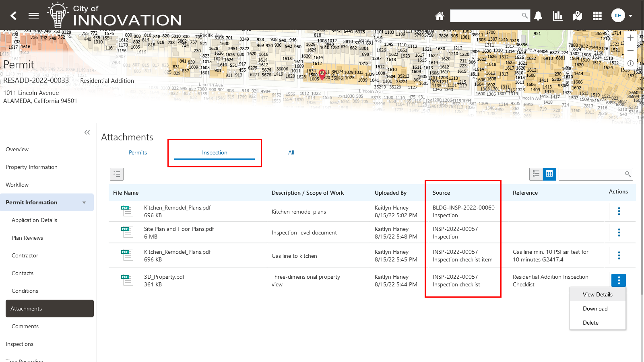
Task: Open actions menu for Gas line to kitchen row
Action: (x=619, y=255)
